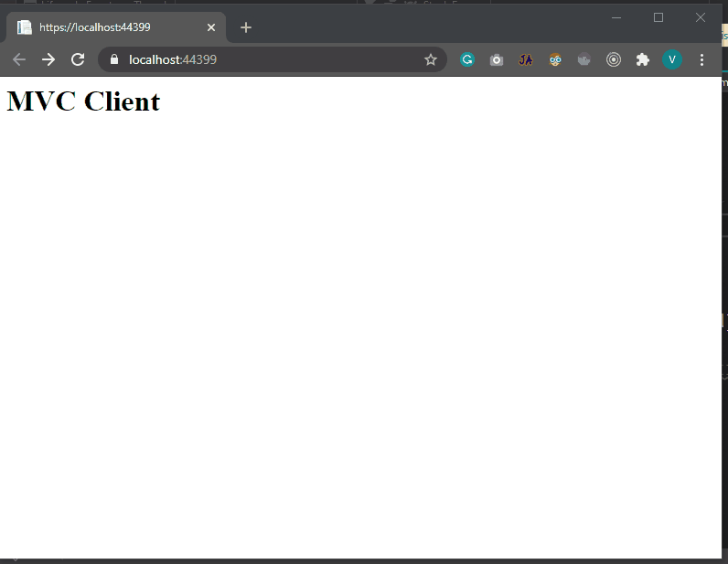The width and height of the screenshot is (728, 564).
Task: Open the V profile avatar
Action: (672, 59)
